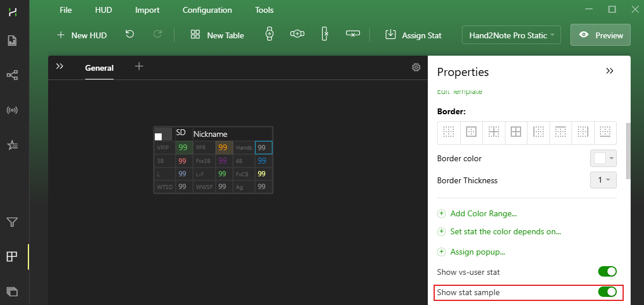This screenshot has height=305, width=644.
Task: Open the starred list sidebar icon
Action: [x=12, y=145]
